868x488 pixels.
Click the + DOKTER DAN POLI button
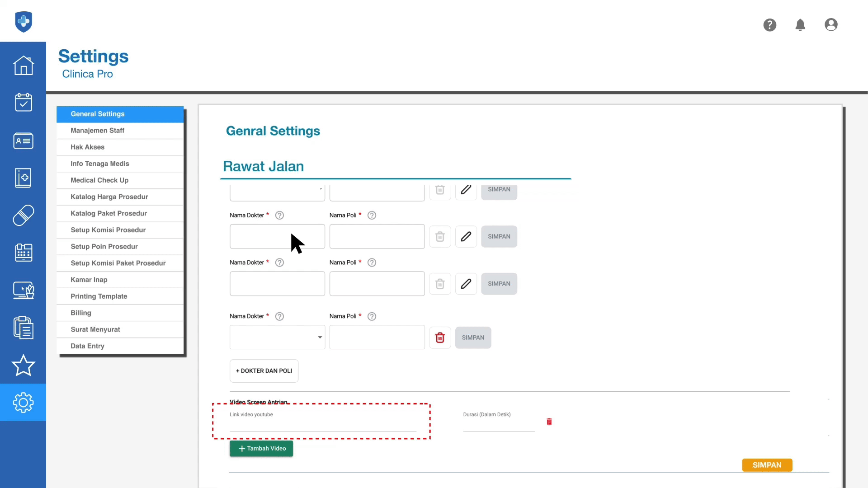tap(264, 371)
